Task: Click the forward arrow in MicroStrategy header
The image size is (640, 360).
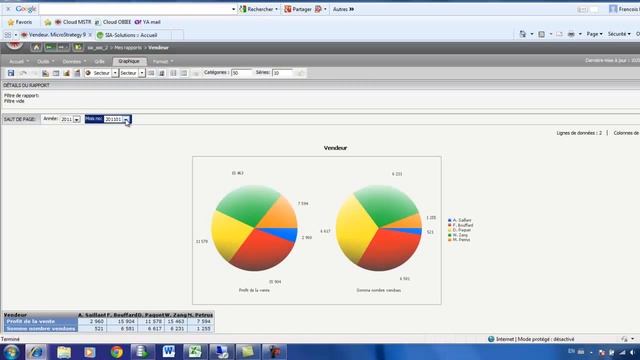Action: [x=62, y=48]
